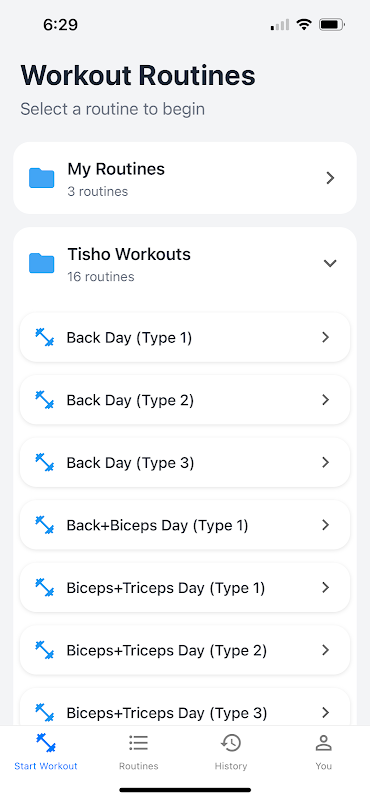Tap the Start Workout dumbbell icon
Image resolution: width=370 pixels, height=800 pixels.
[x=46, y=743]
